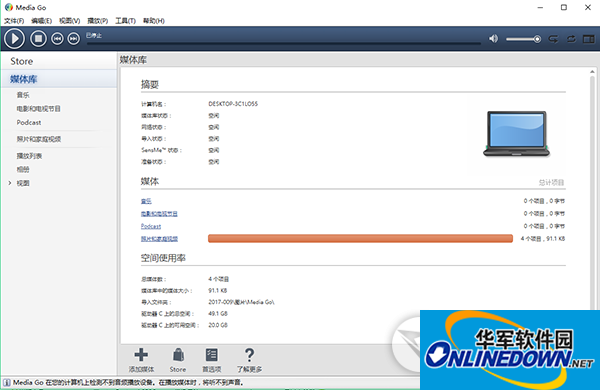Click the laptop computer image
Viewport: 600px width, 390px height.
[x=517, y=134]
